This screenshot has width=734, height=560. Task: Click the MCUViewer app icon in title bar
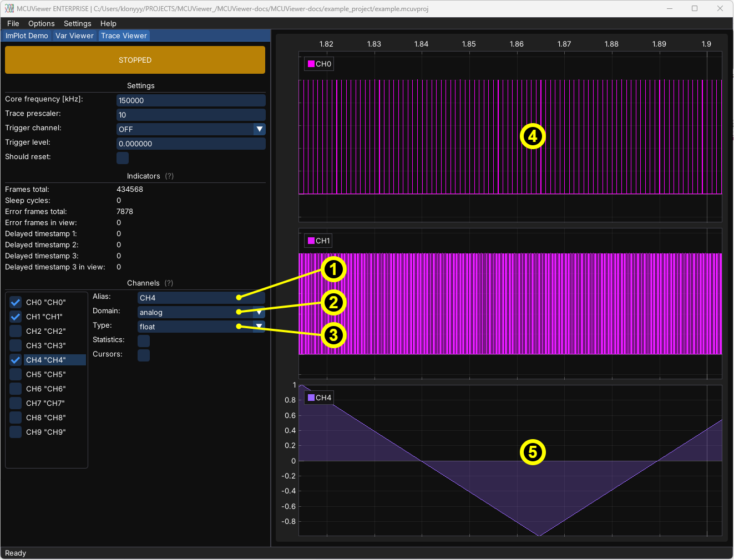click(9, 8)
